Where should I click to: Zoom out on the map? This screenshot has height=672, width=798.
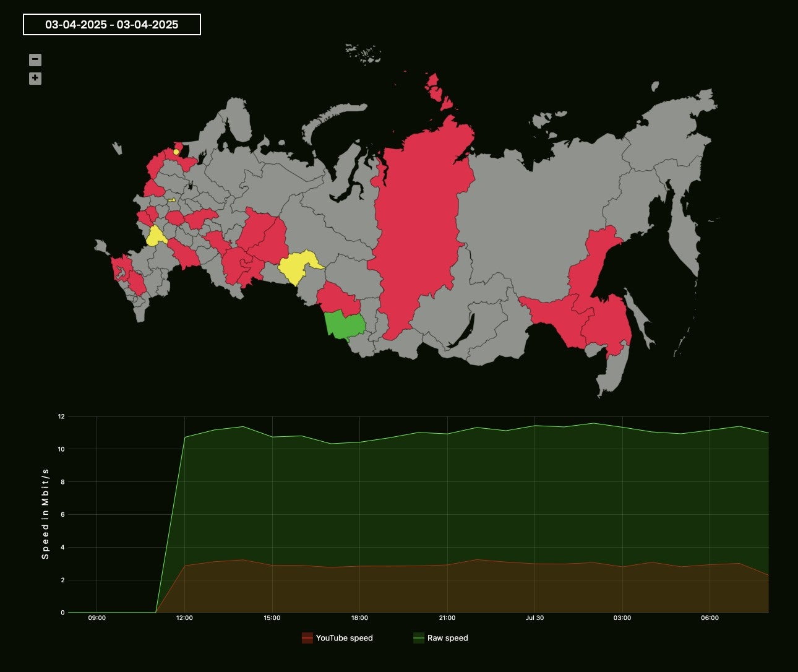[x=35, y=60]
